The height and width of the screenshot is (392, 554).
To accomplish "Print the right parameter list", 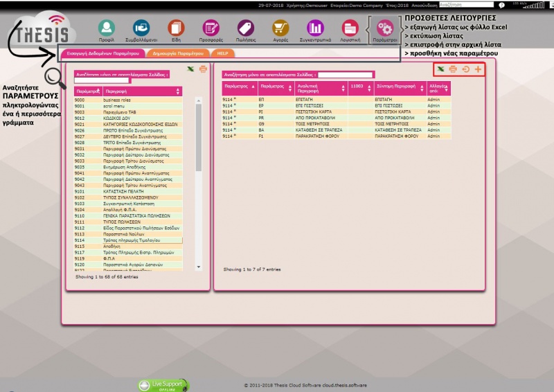I will [x=453, y=69].
